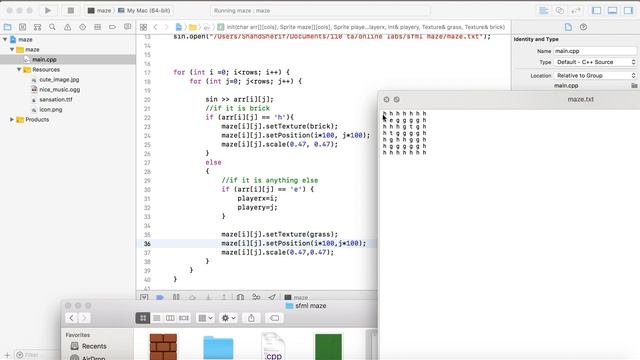
Task: Select icon.png in Resources
Action: (x=51, y=109)
